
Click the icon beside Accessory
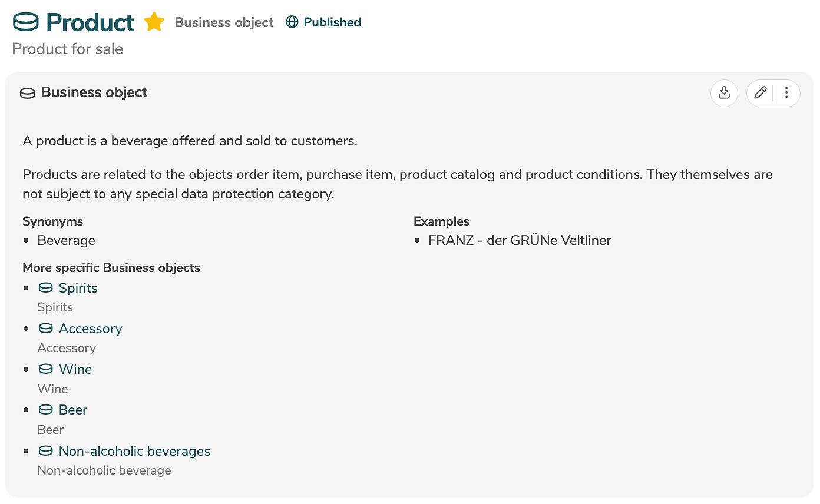[x=46, y=329]
